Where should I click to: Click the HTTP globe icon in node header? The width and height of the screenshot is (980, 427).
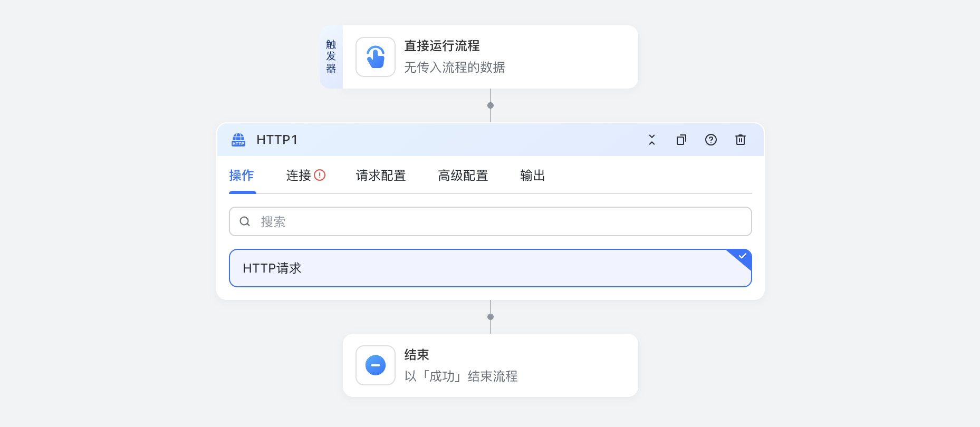[238, 140]
